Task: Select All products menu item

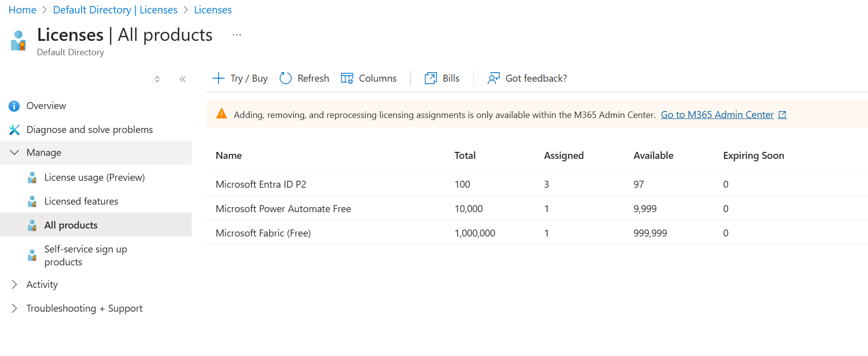Action: [71, 225]
